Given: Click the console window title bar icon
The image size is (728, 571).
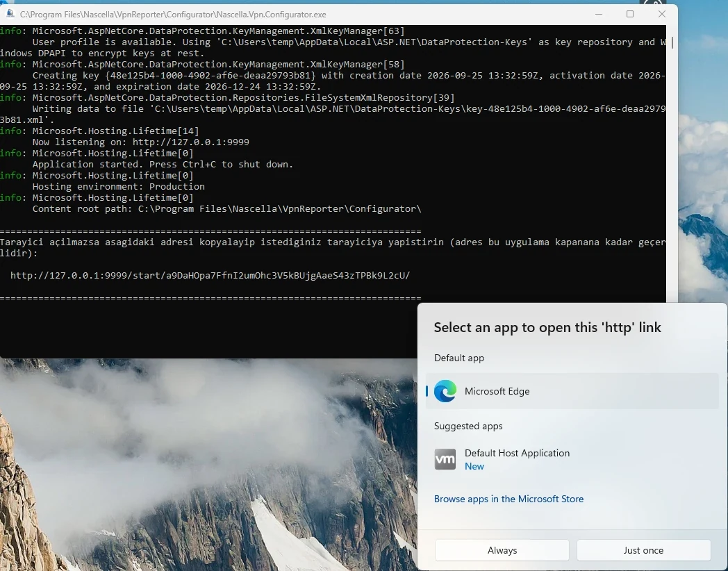Looking at the screenshot, I should [10, 14].
